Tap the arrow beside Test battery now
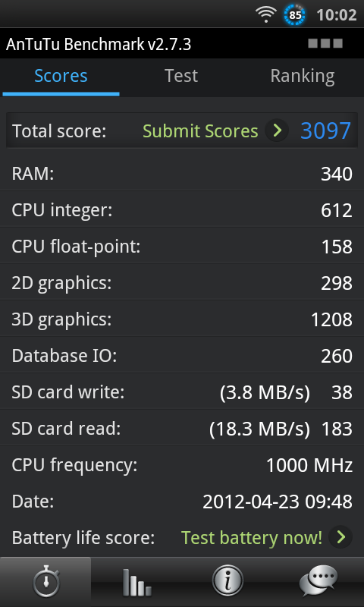The width and height of the screenshot is (364, 607). point(340,537)
